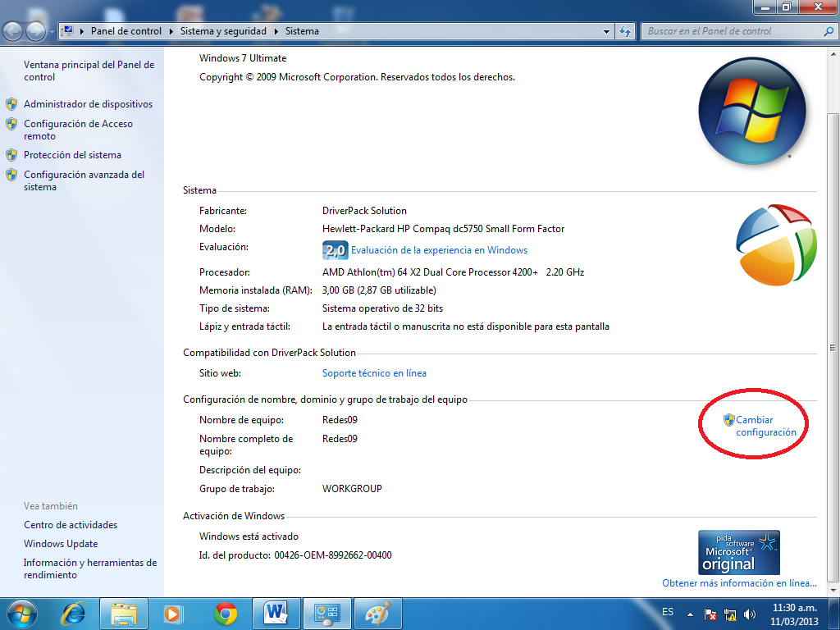Click the 2,0 Windows Experience rating icon

pos(336,249)
